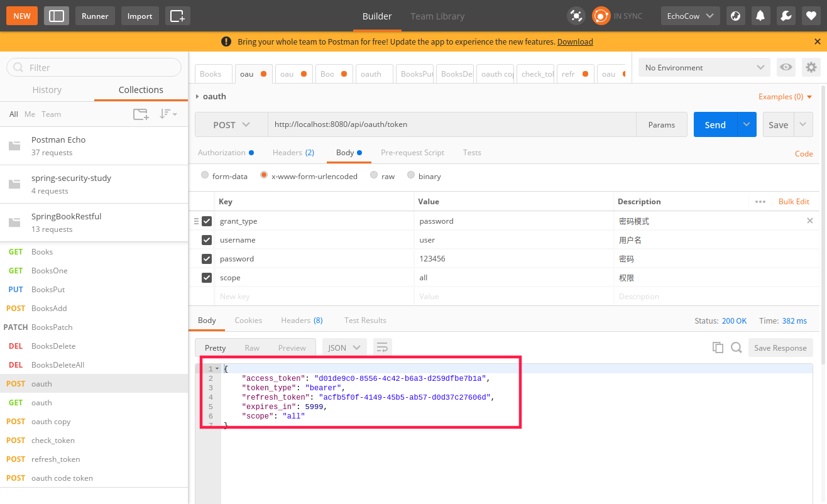Open the Pre-request Script tab
827x504 pixels.
pyautogui.click(x=412, y=153)
